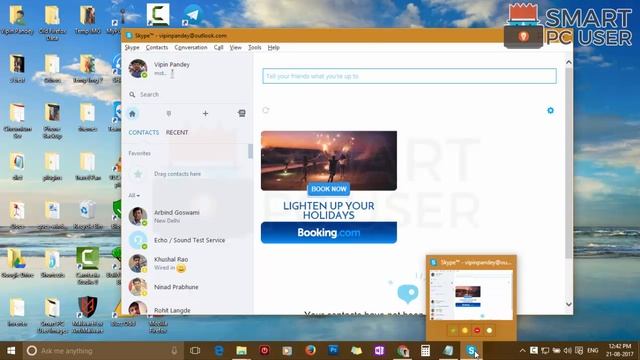The height and width of the screenshot is (360, 640).
Task: Open Calculator from the taskbar
Action: pyautogui.click(x=425, y=351)
